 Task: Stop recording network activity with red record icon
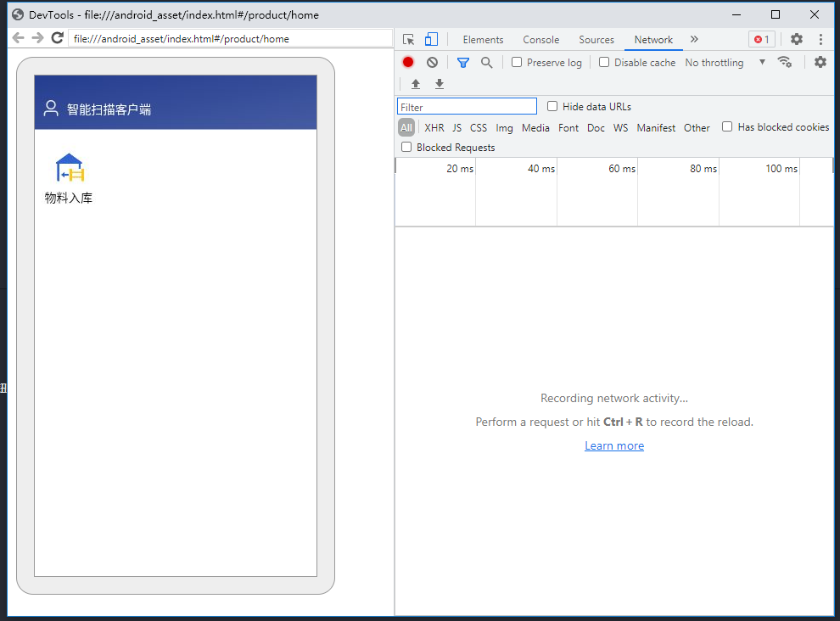[x=407, y=62]
